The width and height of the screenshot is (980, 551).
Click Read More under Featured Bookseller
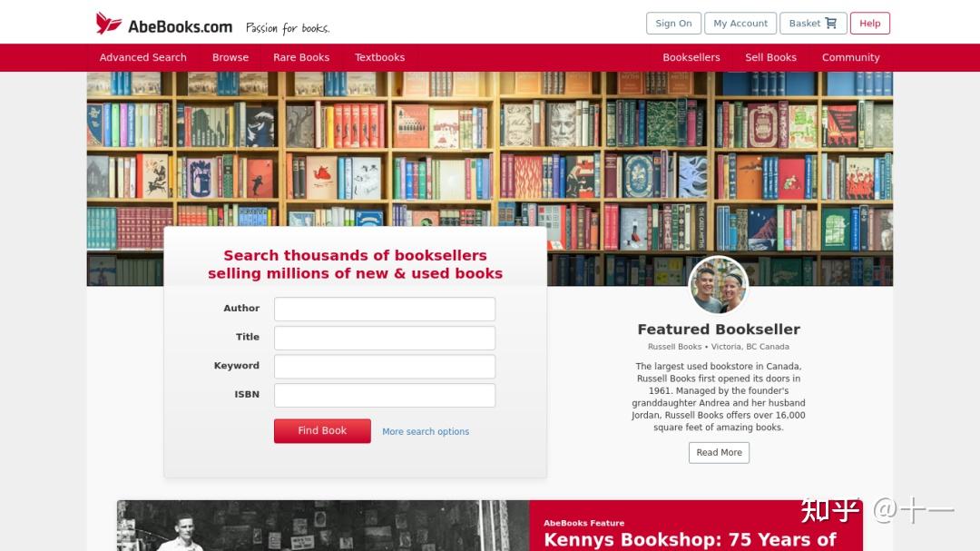point(719,453)
